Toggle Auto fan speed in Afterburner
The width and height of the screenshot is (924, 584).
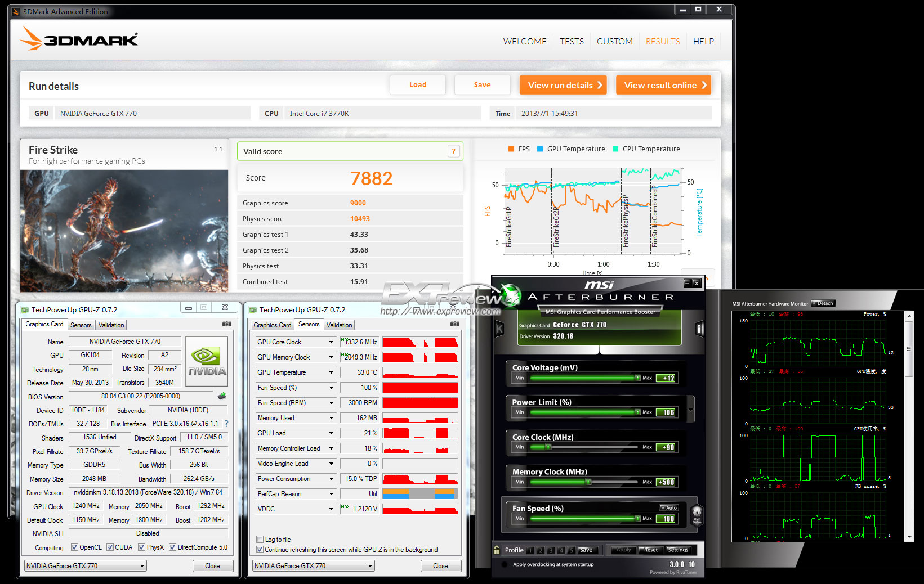click(669, 508)
